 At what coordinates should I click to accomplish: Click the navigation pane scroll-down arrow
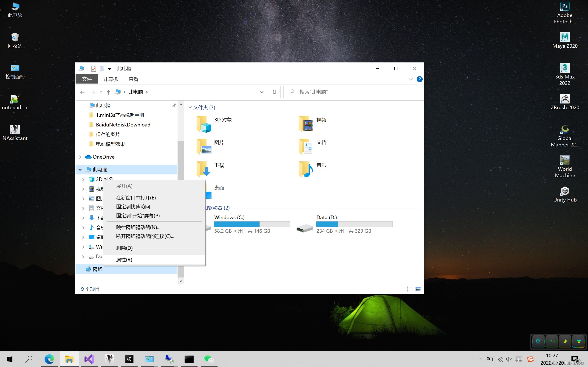181,281
